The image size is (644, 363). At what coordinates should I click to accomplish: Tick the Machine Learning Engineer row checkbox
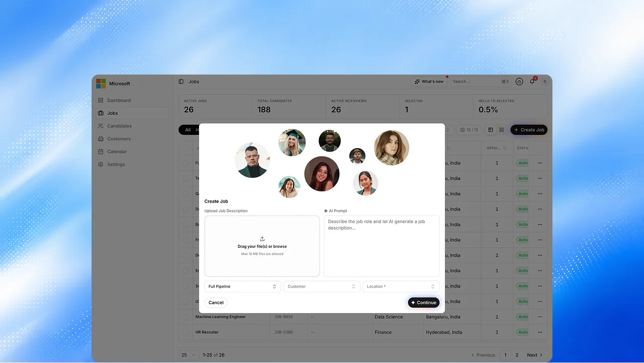coord(186,317)
